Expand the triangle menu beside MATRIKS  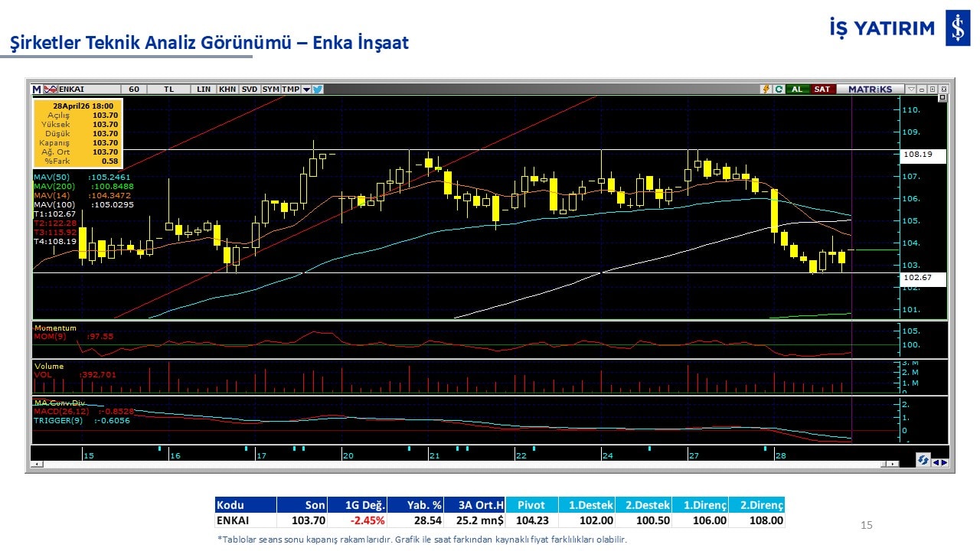(x=910, y=89)
